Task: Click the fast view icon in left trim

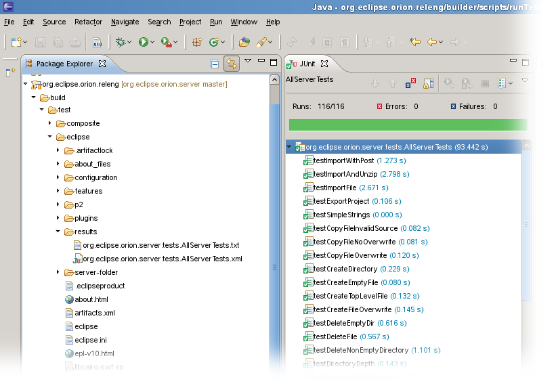Action: (x=11, y=72)
